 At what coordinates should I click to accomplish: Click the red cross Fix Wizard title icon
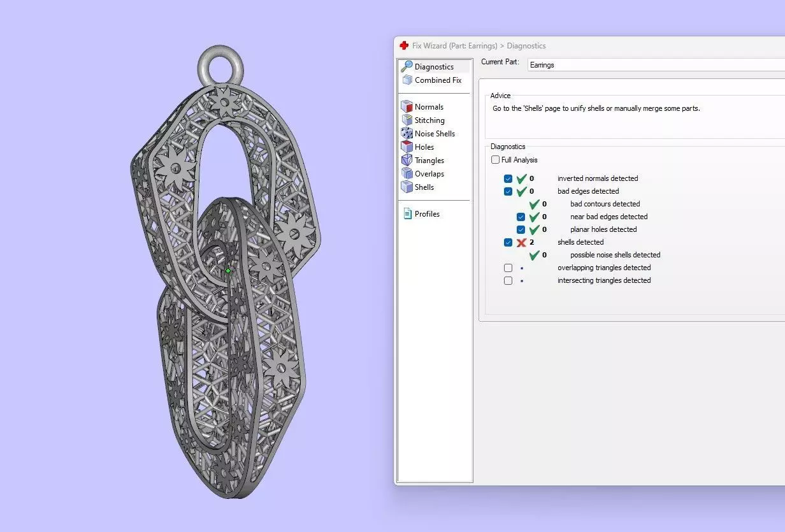[x=404, y=46]
